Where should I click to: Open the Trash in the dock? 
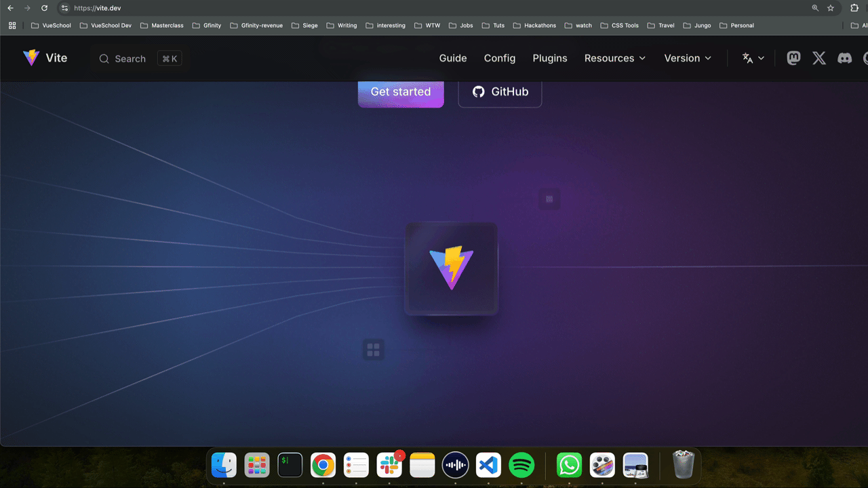pos(684,465)
